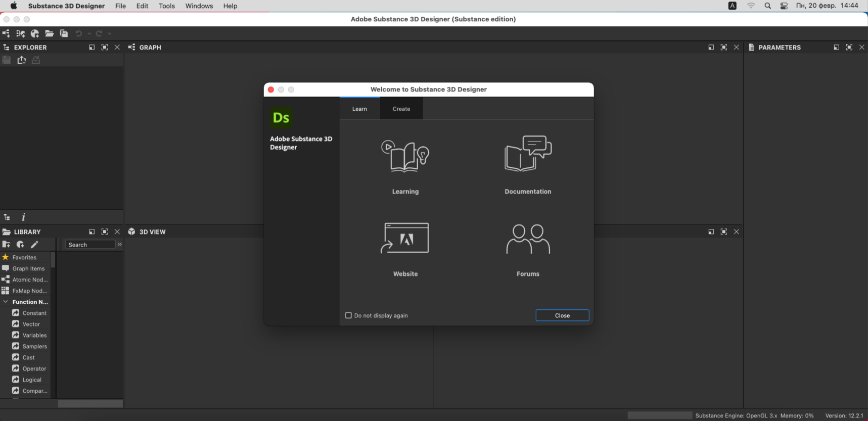This screenshot has height=421, width=868.
Task: Click the Library category list scrollbar
Action: click(53, 260)
